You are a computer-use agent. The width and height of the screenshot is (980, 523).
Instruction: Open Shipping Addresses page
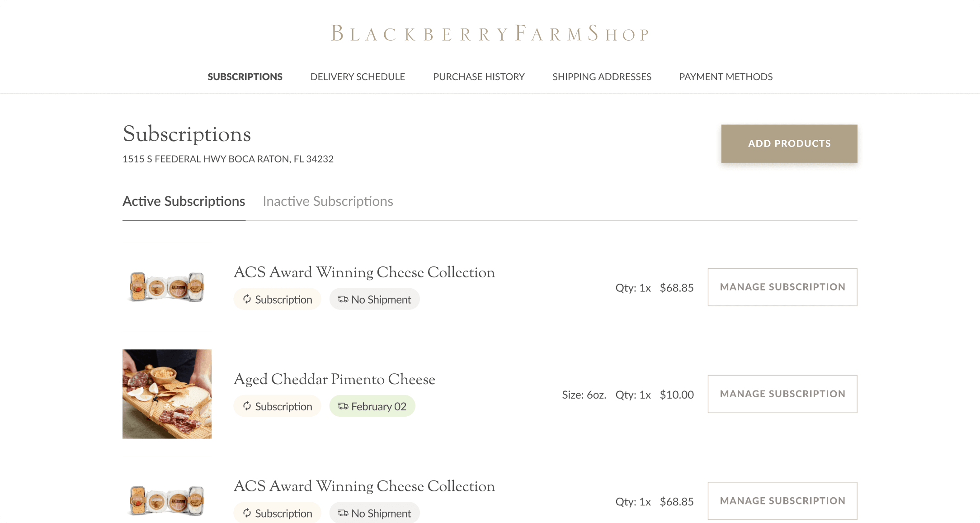(602, 77)
